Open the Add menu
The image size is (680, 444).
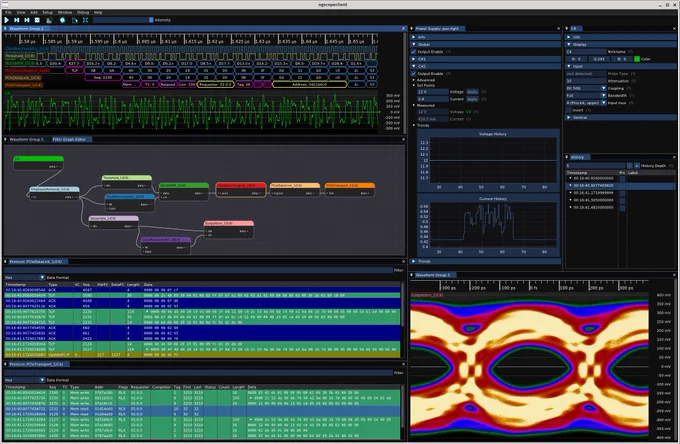point(34,13)
